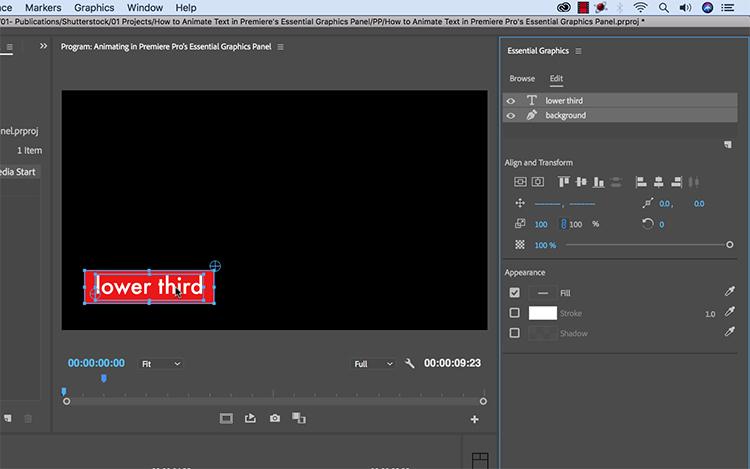Click the Fill eyedropper icon

pyautogui.click(x=729, y=291)
